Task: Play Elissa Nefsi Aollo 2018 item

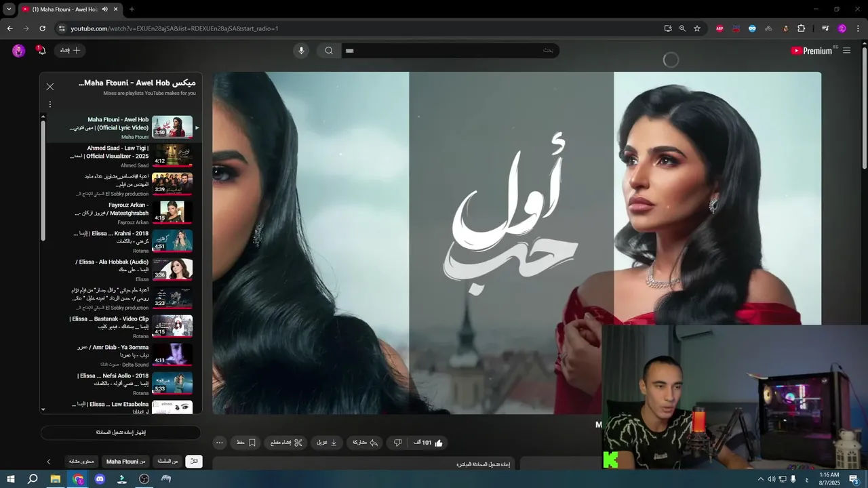Action: click(119, 384)
